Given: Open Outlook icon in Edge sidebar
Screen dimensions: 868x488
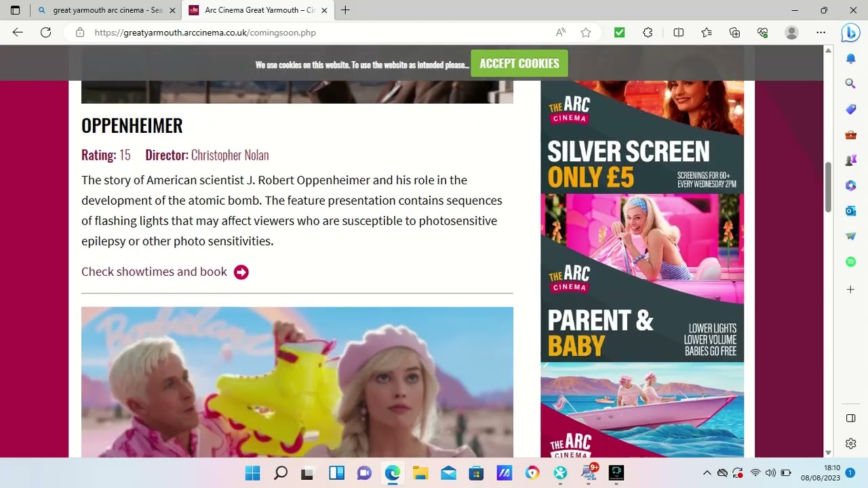Looking at the screenshot, I should pos(850,211).
